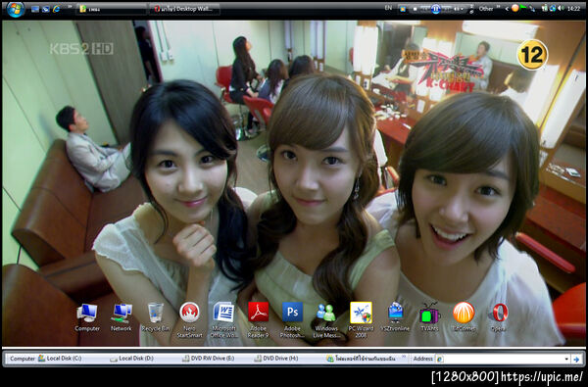Image resolution: width=588 pixels, height=387 pixels.
Task: Open Local Disk (C:) in the Computer toolbar
Action: tap(60, 359)
